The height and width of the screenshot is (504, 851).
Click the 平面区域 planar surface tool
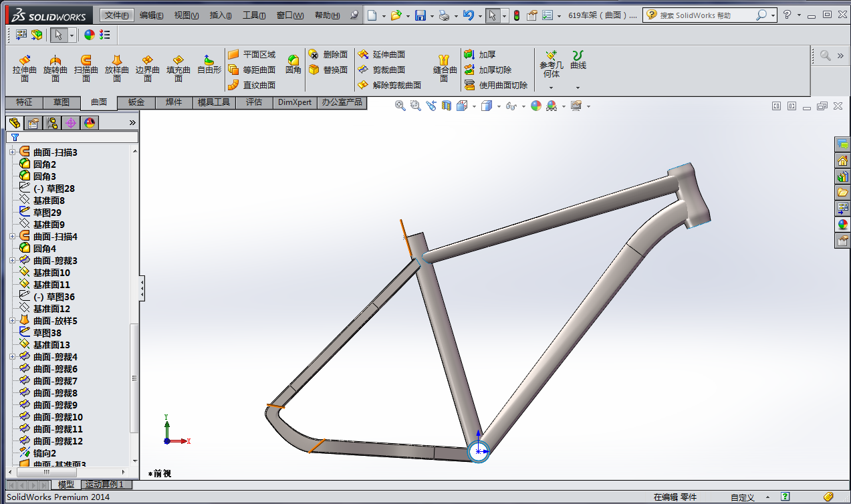[252, 54]
